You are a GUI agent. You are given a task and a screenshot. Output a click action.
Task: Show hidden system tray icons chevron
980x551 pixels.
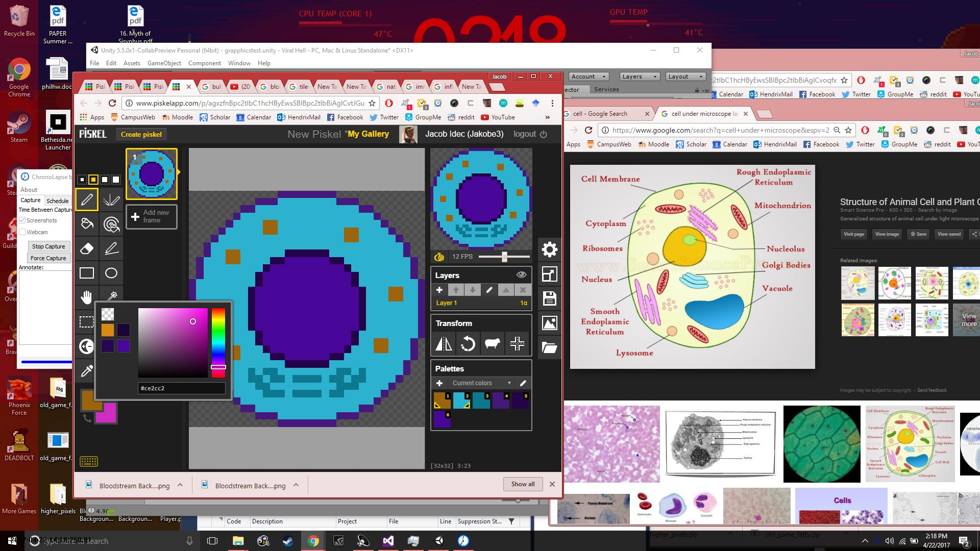[x=865, y=541]
